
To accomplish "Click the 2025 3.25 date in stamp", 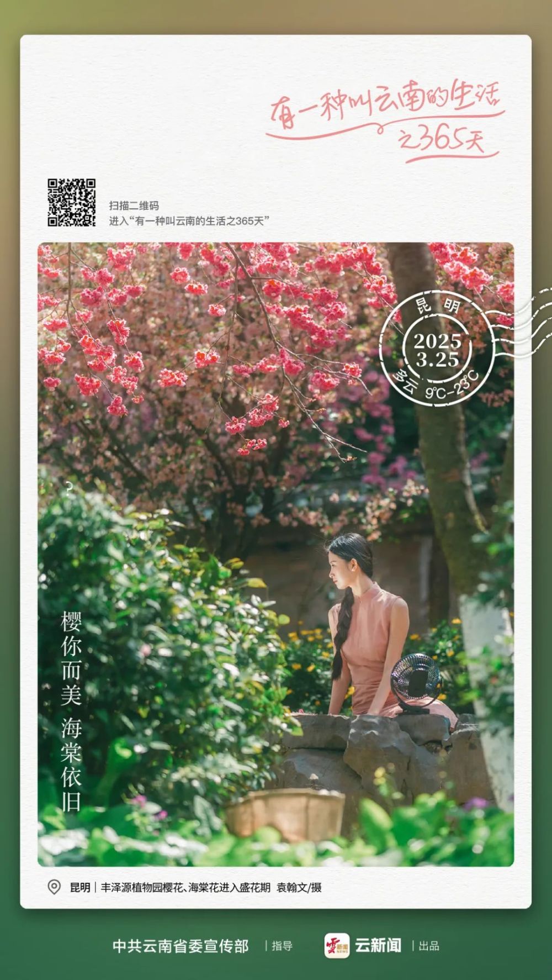I will 438,350.
